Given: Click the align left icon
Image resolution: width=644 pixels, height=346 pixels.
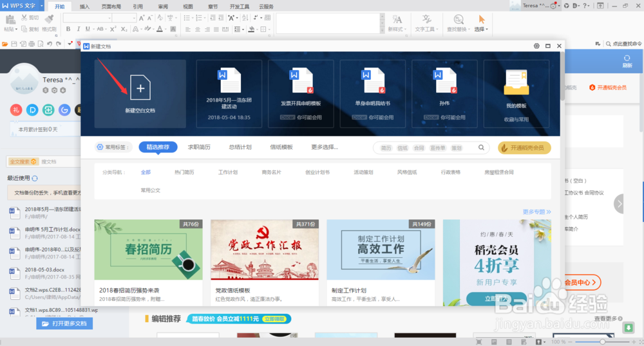Looking at the screenshot, I should pyautogui.click(x=188, y=29).
